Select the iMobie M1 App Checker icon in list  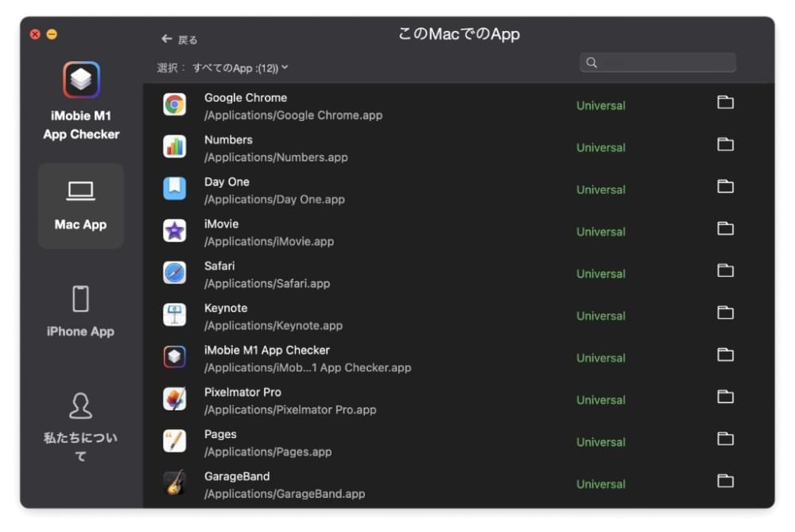pyautogui.click(x=174, y=356)
